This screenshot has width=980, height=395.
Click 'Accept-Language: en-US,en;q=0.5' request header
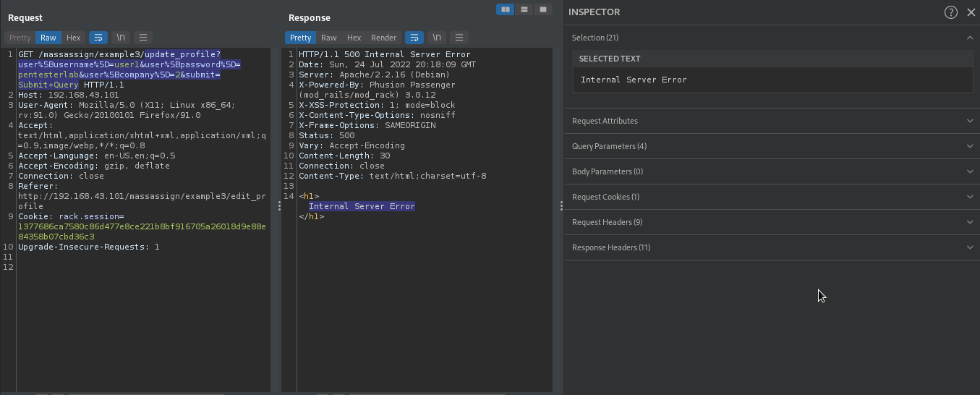click(x=96, y=156)
